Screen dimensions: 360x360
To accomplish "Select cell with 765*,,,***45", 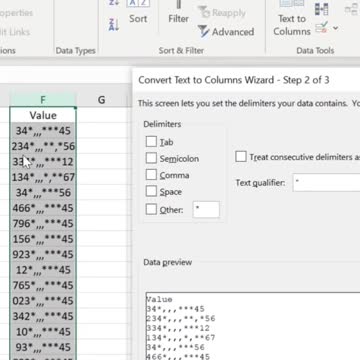I will (x=43, y=285).
